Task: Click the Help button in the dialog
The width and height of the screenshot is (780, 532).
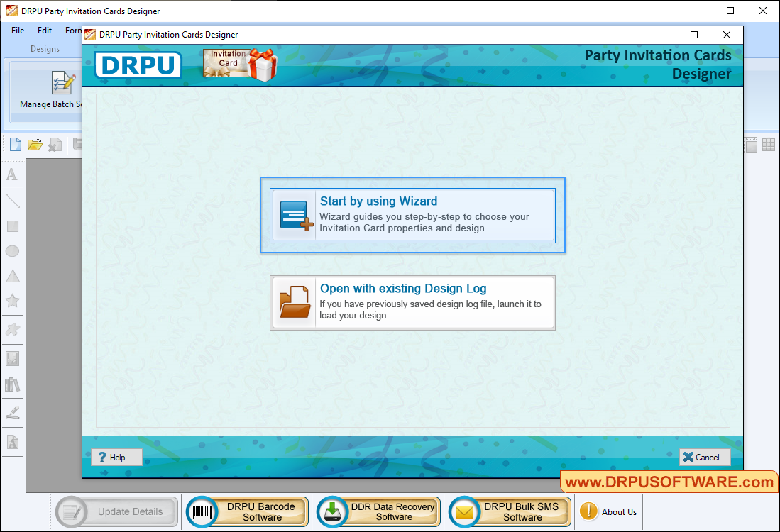Action: tap(116, 458)
